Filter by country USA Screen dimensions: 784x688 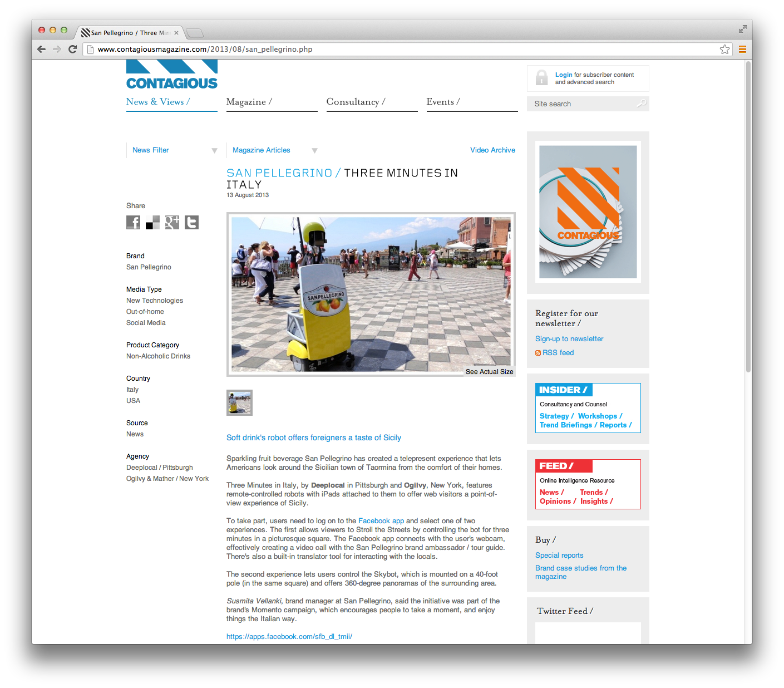133,401
